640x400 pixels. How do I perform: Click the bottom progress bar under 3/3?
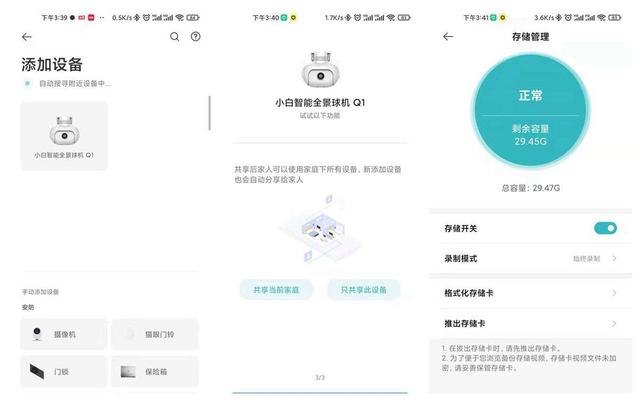[x=320, y=393]
